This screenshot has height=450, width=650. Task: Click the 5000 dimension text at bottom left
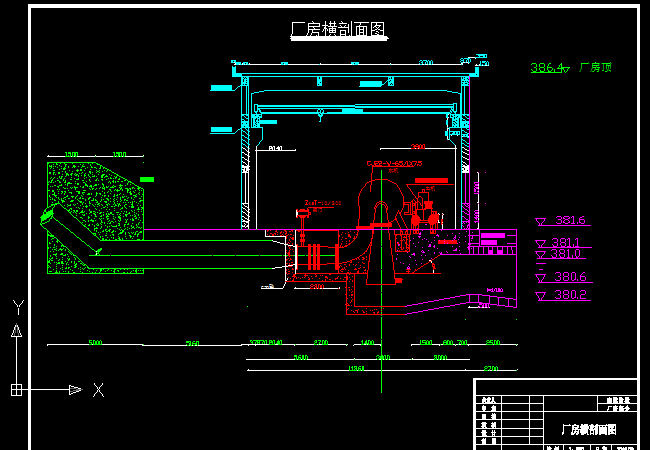[x=95, y=343]
